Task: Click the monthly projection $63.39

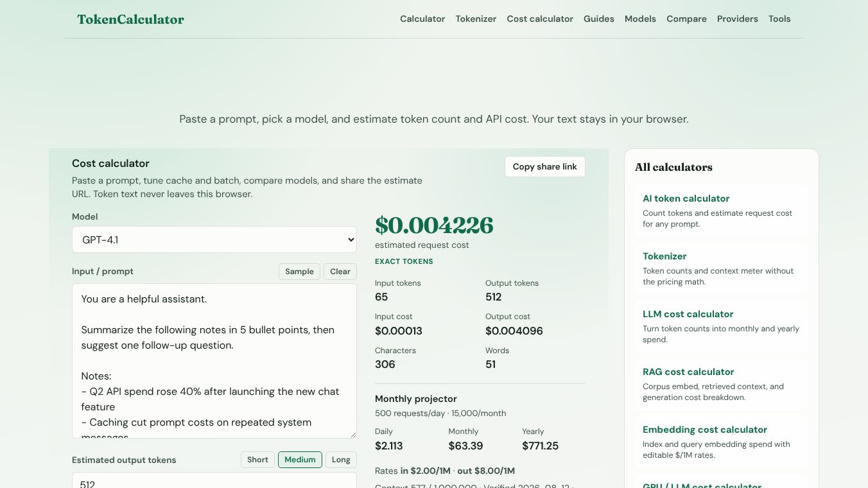Action: (x=465, y=446)
